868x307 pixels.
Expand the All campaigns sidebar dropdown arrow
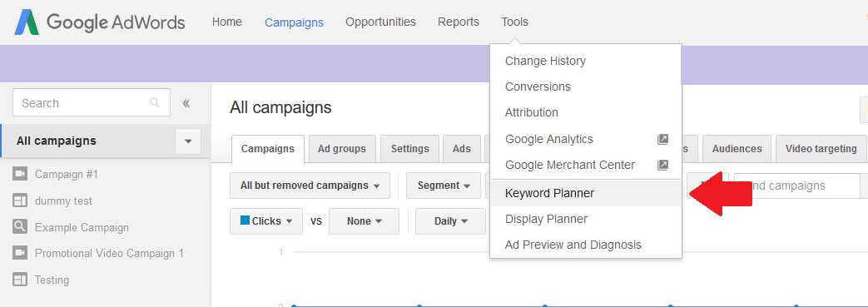188,141
